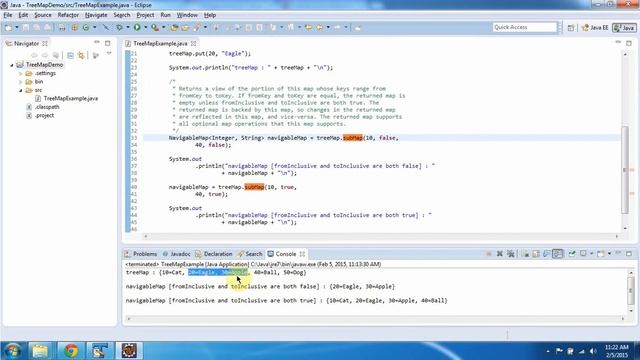Screen dimensions: 640x360
Task: Maximize the Navigator view
Action: pyautogui.click(x=108, y=43)
